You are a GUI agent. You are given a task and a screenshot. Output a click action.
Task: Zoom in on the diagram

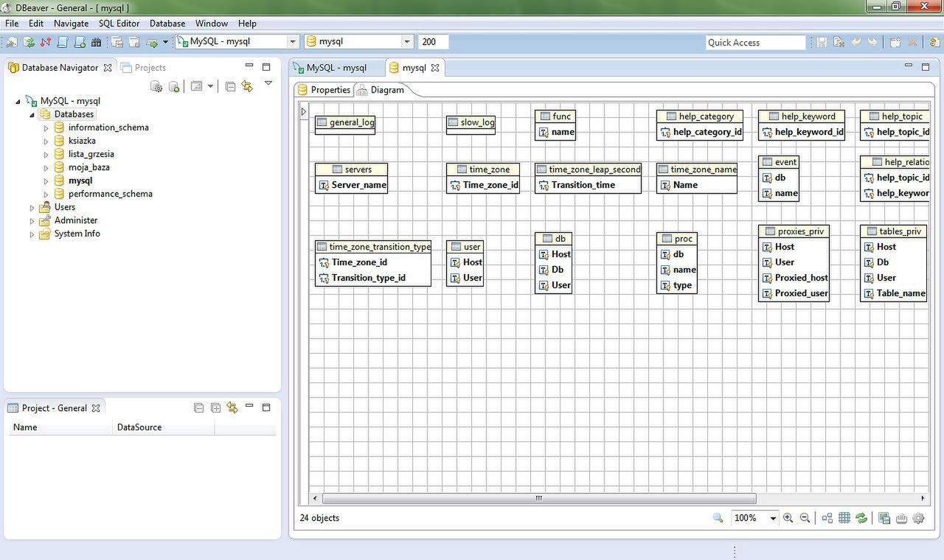coord(788,518)
